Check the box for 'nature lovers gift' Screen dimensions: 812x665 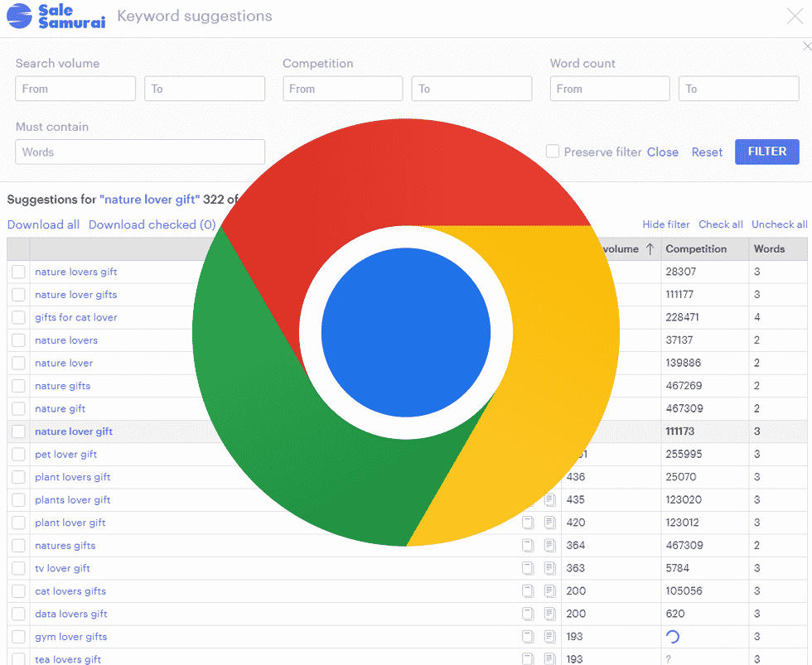(18, 272)
